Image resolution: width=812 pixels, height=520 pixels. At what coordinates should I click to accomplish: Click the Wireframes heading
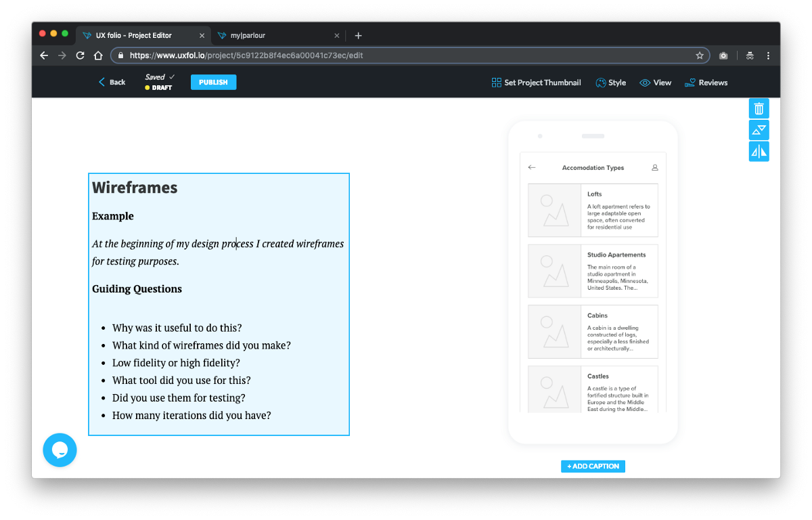(135, 188)
